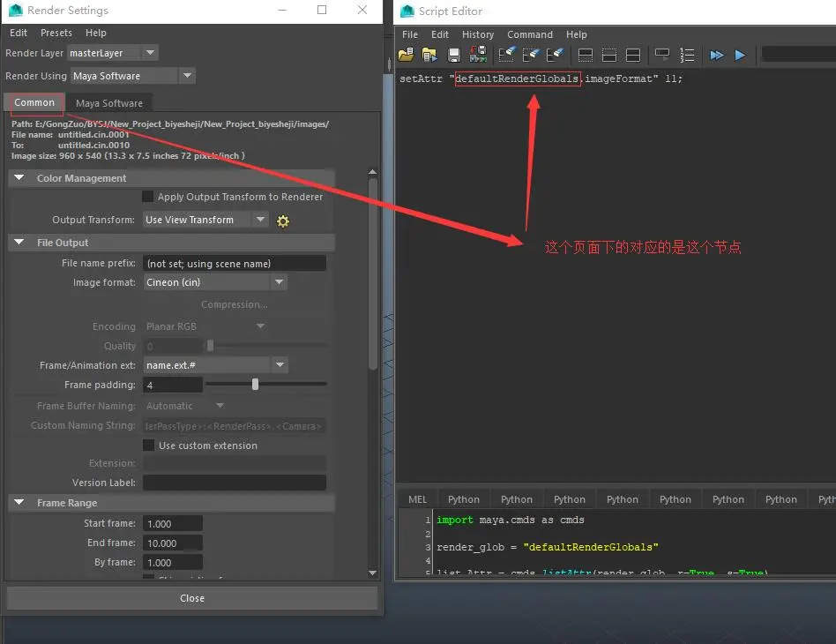Click the scrollbar down arrow in Render Settings
This screenshot has height=644, width=836.
[x=373, y=573]
